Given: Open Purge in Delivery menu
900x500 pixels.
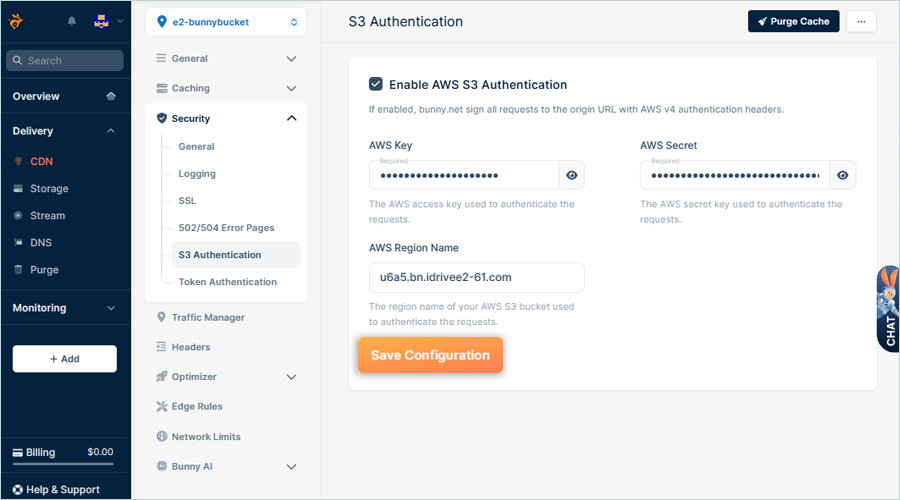Looking at the screenshot, I should tap(44, 270).
